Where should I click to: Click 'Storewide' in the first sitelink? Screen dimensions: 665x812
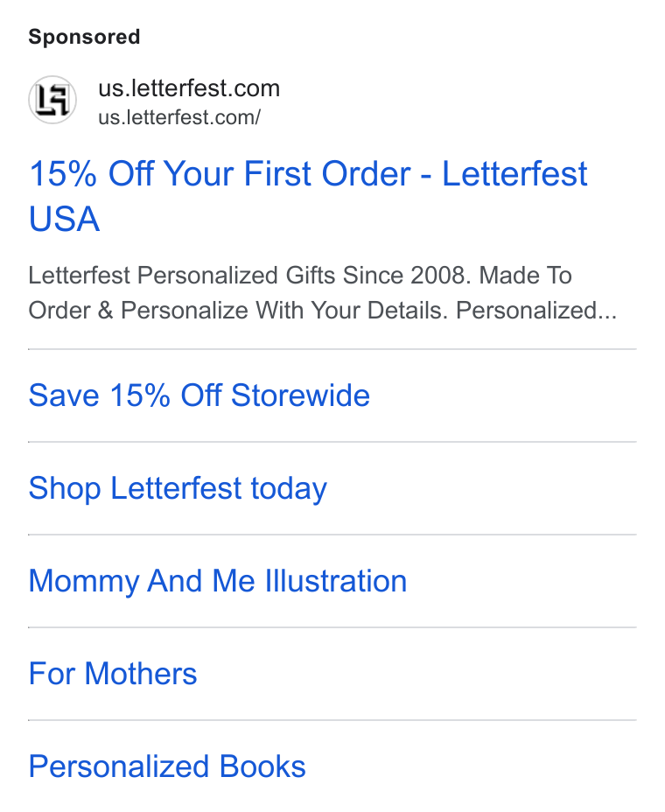(x=300, y=395)
